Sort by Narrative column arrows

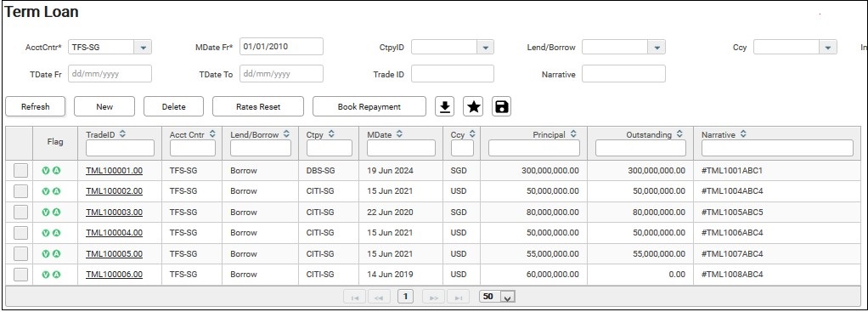[x=743, y=134]
